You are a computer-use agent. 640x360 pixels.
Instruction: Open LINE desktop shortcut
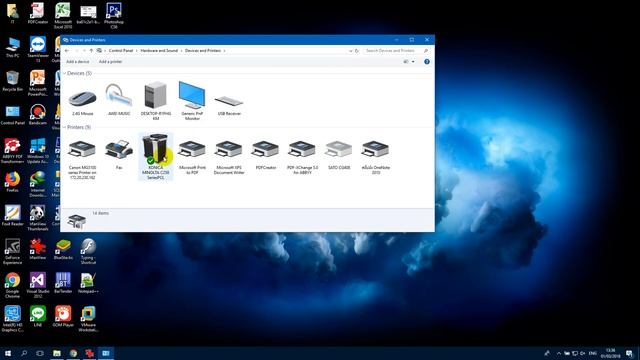pos(38,316)
